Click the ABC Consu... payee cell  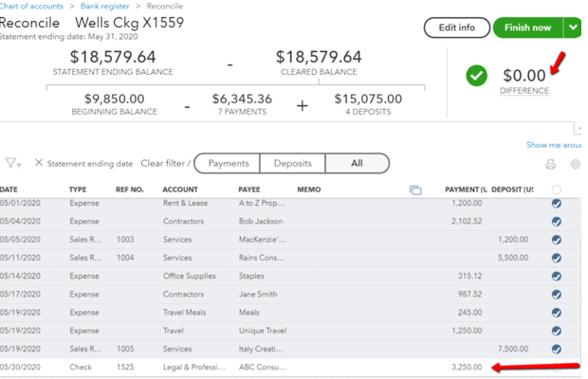[263, 367]
